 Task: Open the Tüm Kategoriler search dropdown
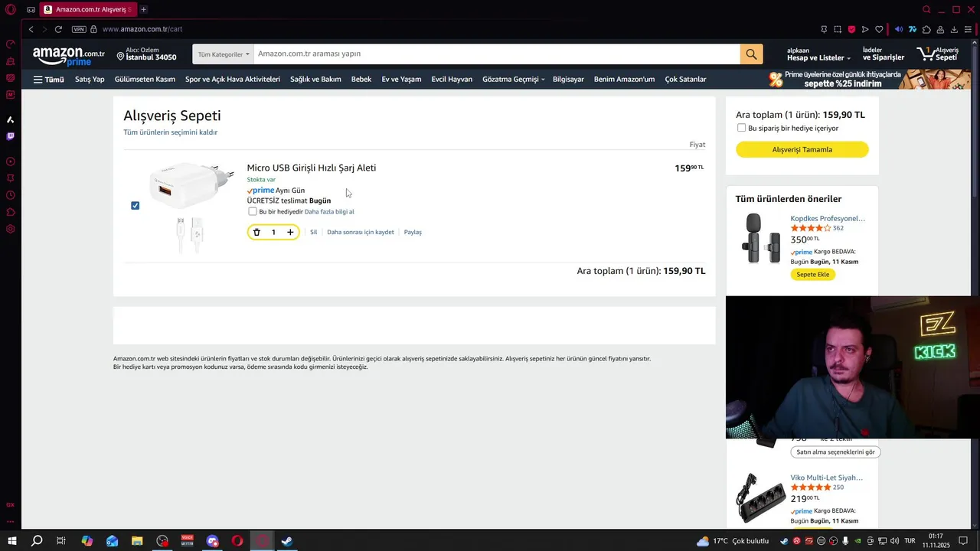223,54
